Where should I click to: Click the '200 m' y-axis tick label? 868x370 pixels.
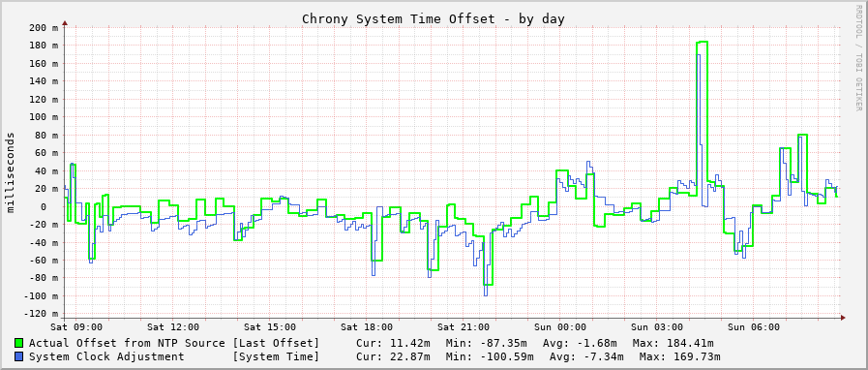click(x=44, y=27)
